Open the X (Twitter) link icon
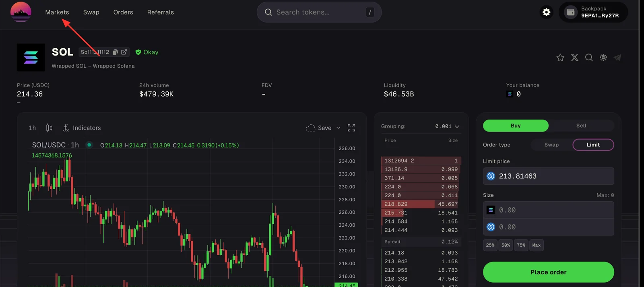This screenshot has height=287, width=644. 575,58
